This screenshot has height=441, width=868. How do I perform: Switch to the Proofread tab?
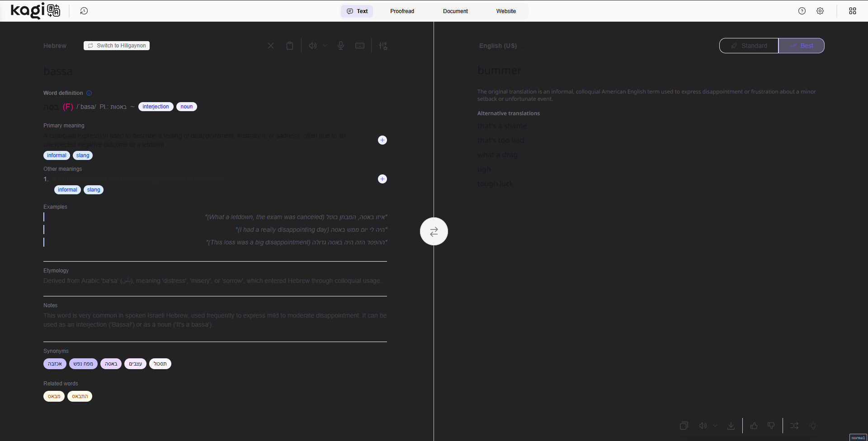click(402, 11)
